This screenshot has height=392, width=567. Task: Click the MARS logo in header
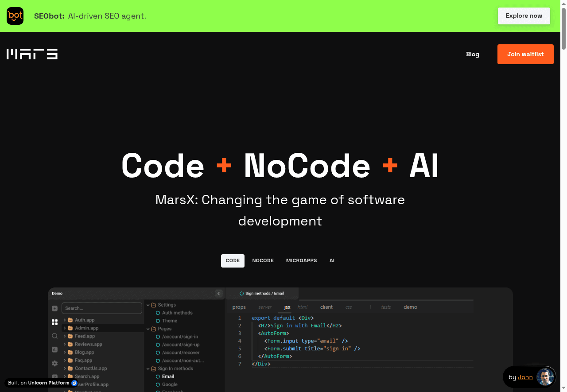[x=32, y=54]
